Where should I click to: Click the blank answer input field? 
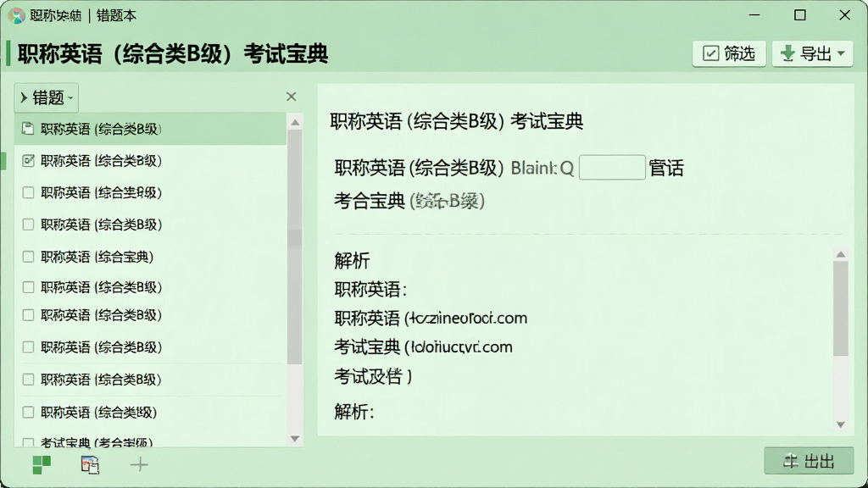(x=612, y=168)
